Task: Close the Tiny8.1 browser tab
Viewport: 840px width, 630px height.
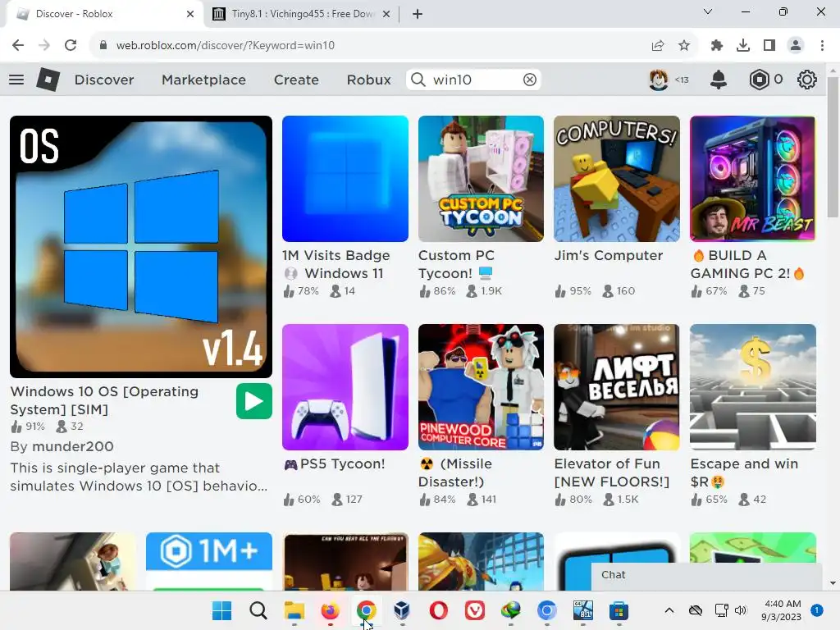Action: (386, 14)
